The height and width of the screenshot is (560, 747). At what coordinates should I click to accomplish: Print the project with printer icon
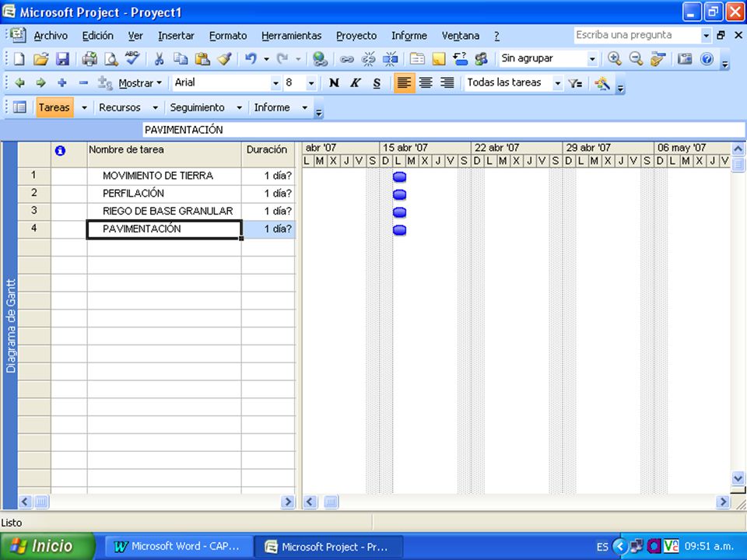(89, 59)
